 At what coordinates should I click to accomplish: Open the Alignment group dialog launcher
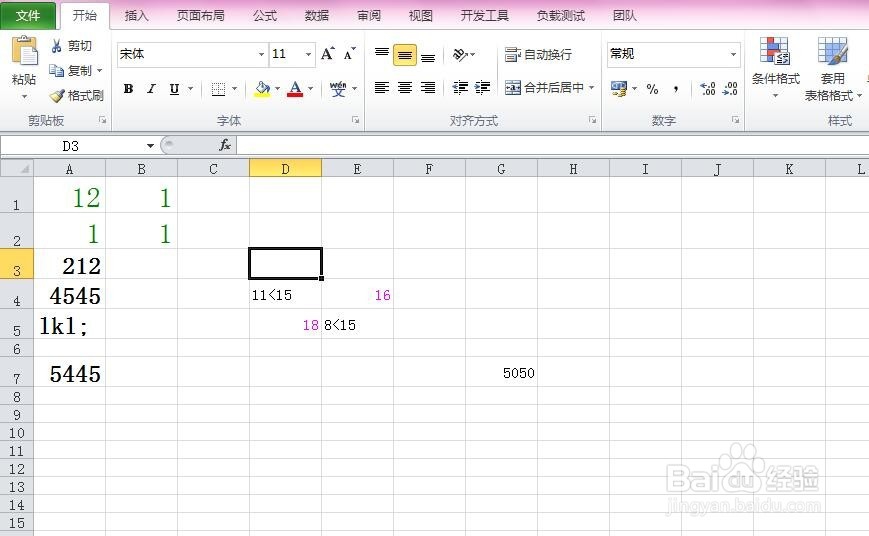(x=592, y=120)
